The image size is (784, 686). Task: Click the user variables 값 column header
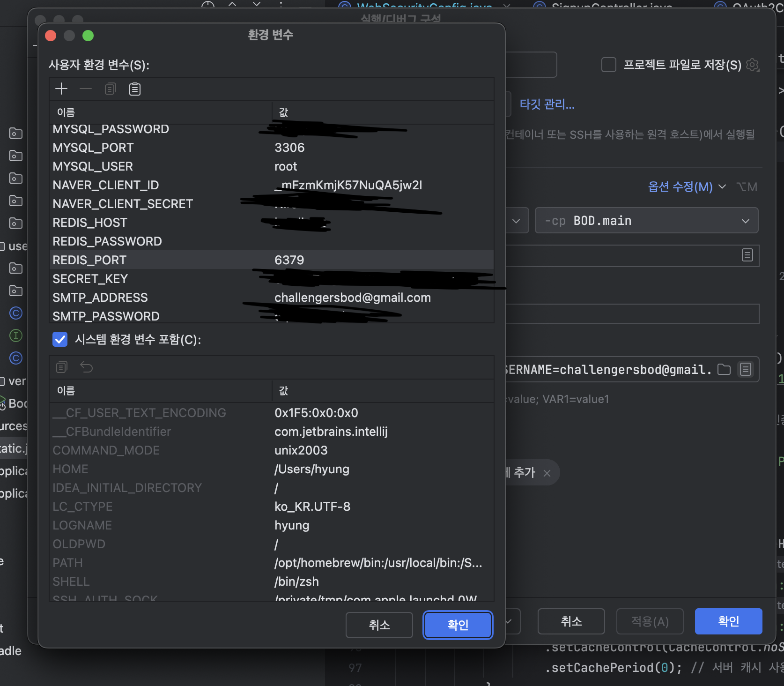[x=383, y=112]
